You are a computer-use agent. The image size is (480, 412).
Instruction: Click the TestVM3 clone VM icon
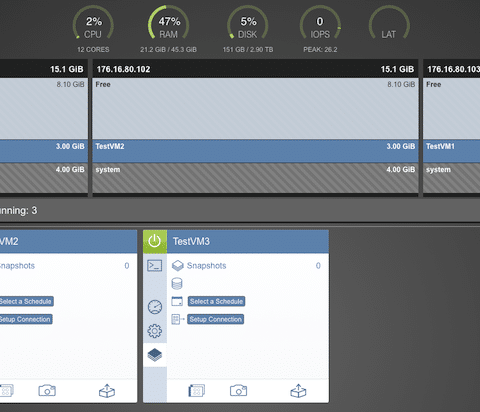coord(197,390)
